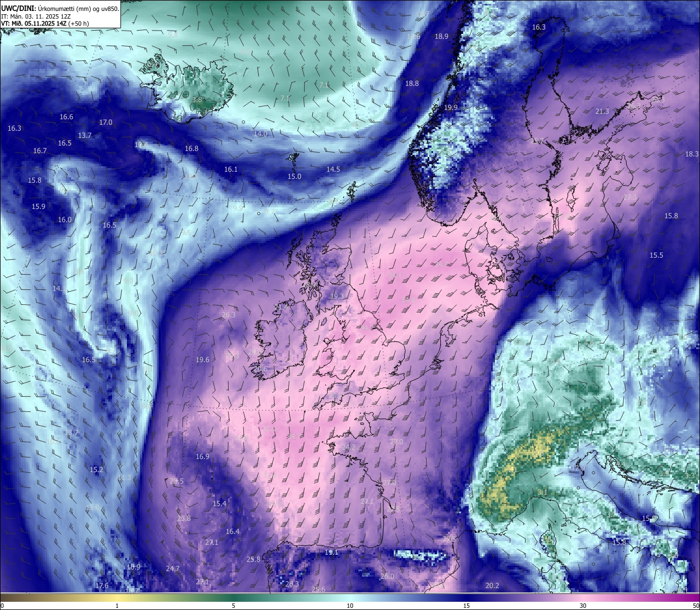Click the colorbar tick label '1'
Image resolution: width=700 pixels, height=610 pixels.
[x=117, y=606]
